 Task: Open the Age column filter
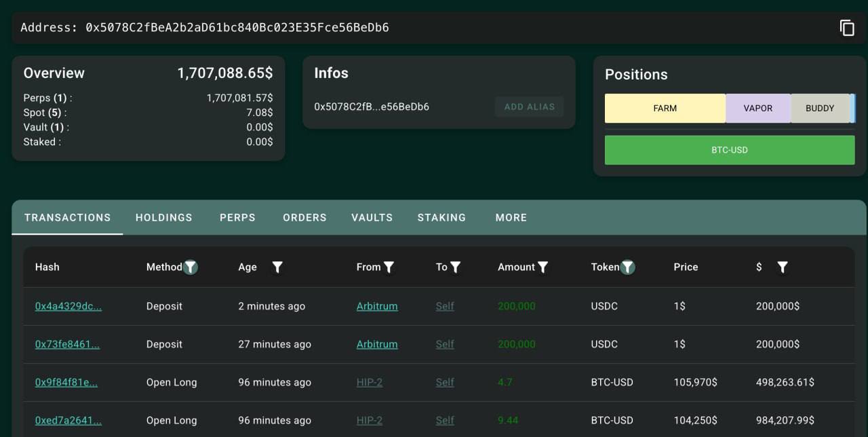click(277, 267)
